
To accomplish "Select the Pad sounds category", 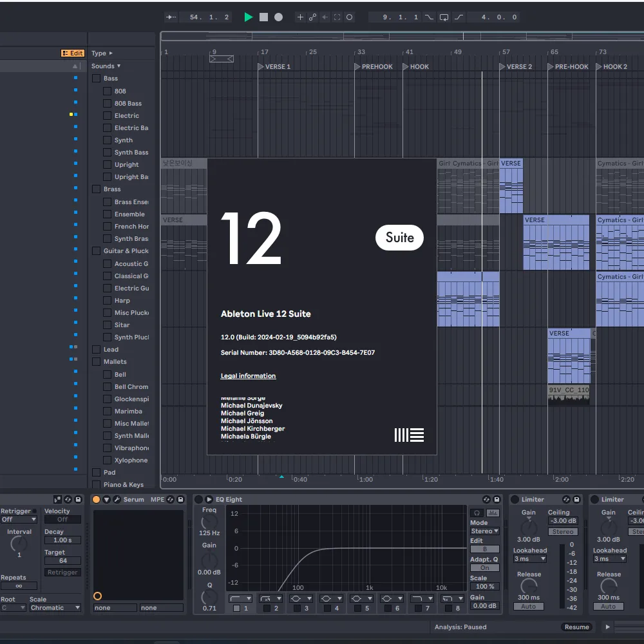I will [109, 472].
